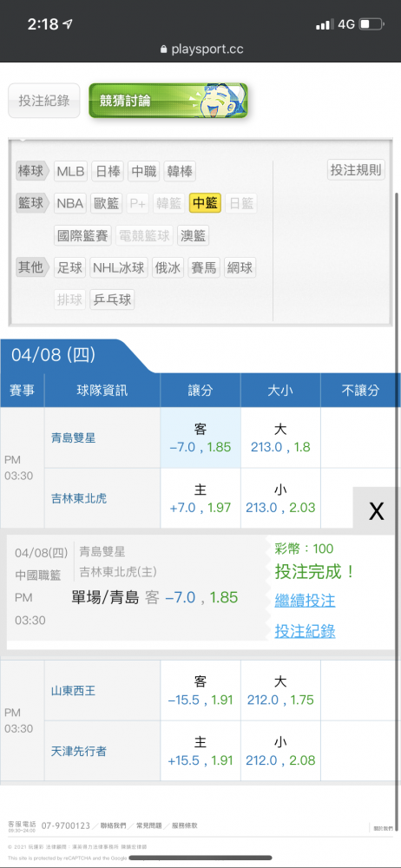This screenshot has height=868, width=401.
Task: Pick 山東西王 客 -15.5 spread cell
Action: [200, 690]
